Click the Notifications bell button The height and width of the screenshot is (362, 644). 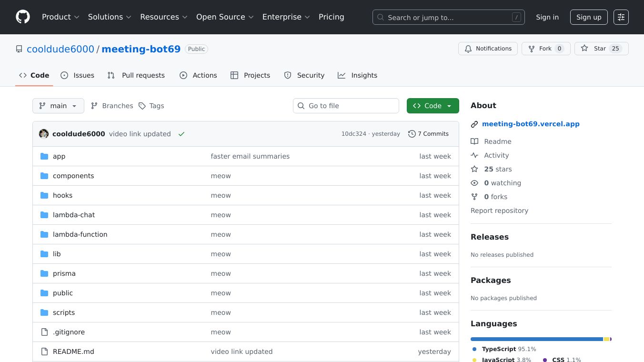[488, 49]
